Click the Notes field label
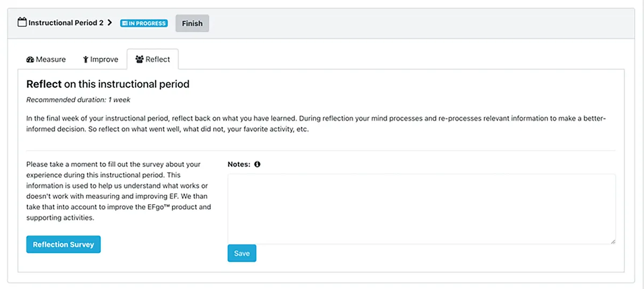This screenshot has width=644, height=289. tap(239, 165)
